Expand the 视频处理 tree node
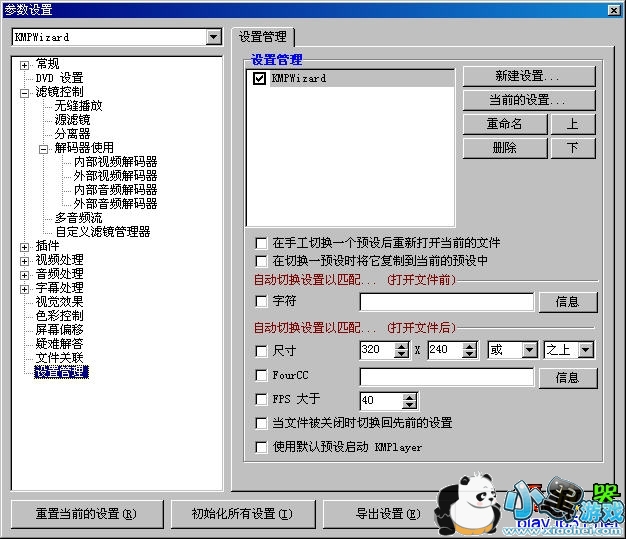 24,261
